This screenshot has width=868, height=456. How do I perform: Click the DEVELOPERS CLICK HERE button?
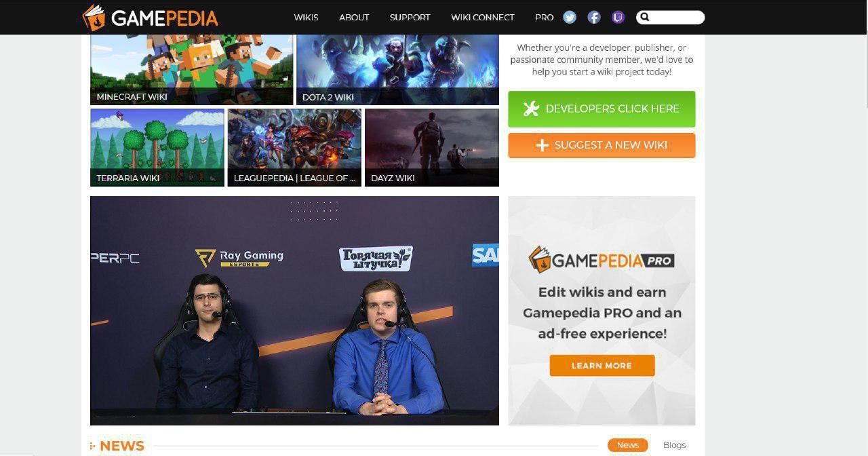[601, 109]
